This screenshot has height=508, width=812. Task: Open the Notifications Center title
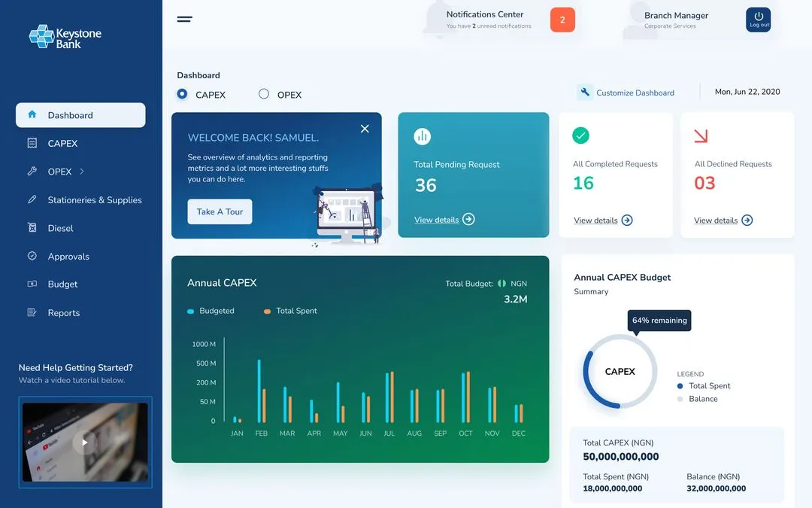click(485, 14)
